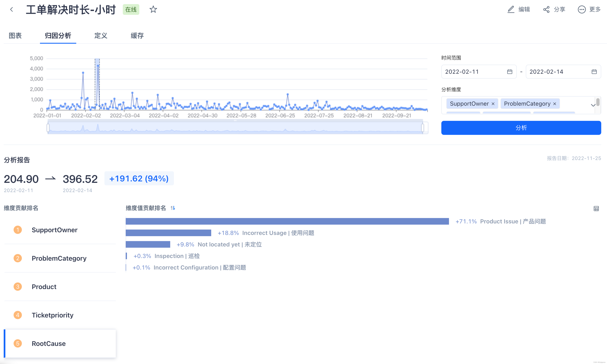Star this metric as favorite

153,10
